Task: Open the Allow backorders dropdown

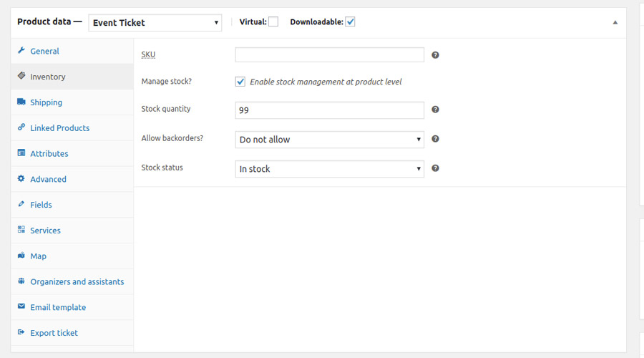Action: tap(329, 140)
